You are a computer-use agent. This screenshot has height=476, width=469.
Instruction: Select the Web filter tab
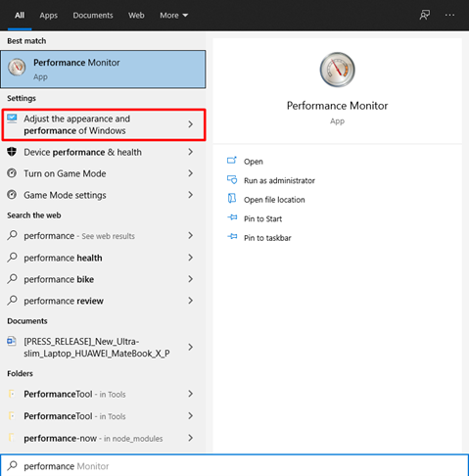pyautogui.click(x=136, y=16)
